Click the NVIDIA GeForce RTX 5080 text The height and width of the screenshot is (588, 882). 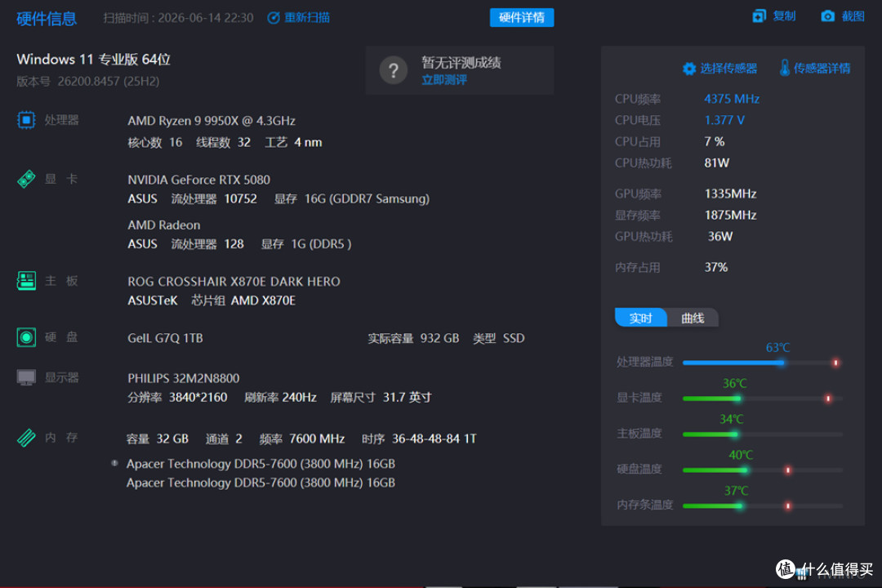(x=198, y=180)
